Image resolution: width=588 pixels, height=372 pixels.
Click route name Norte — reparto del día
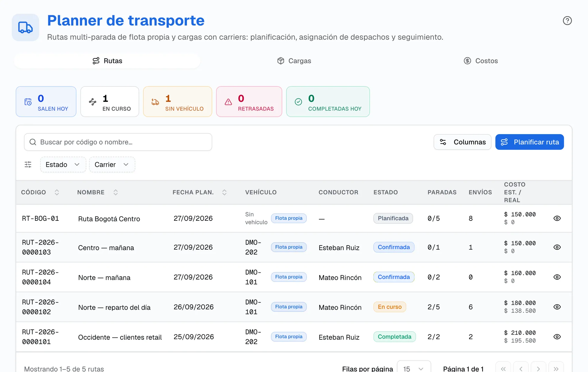point(114,307)
